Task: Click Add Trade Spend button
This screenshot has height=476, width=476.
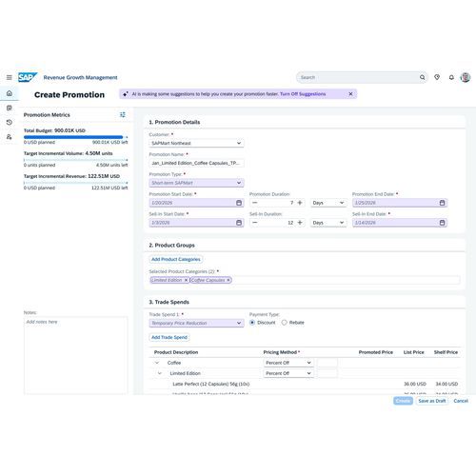Action: tap(169, 337)
